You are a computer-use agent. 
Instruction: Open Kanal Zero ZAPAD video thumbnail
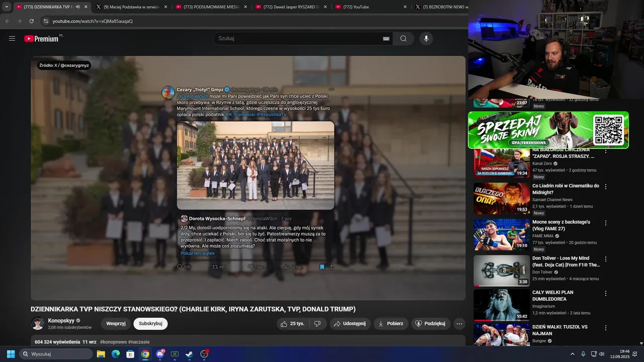click(x=502, y=163)
